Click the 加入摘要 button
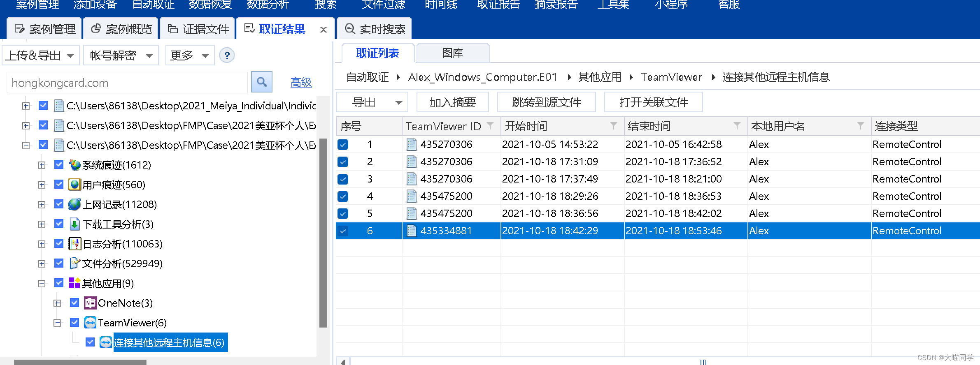 (x=452, y=102)
